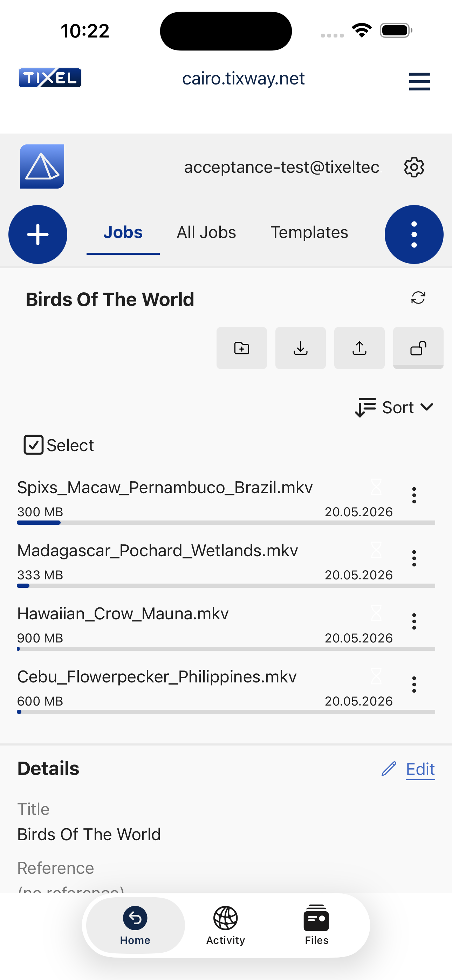Click the download arrow button

pyautogui.click(x=301, y=348)
